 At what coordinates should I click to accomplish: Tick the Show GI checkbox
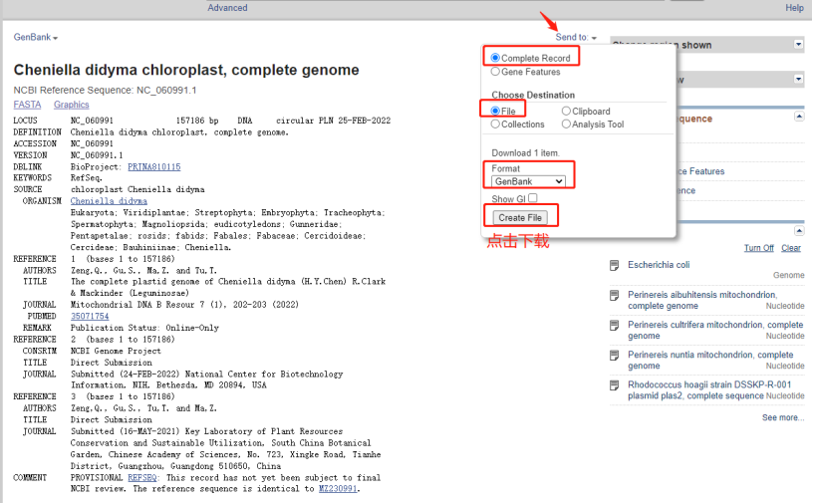pos(533,198)
